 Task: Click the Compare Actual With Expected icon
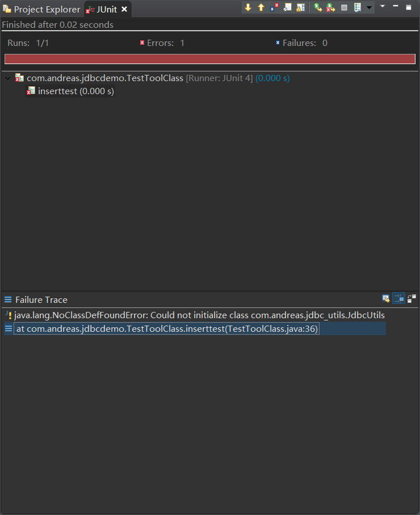click(411, 298)
